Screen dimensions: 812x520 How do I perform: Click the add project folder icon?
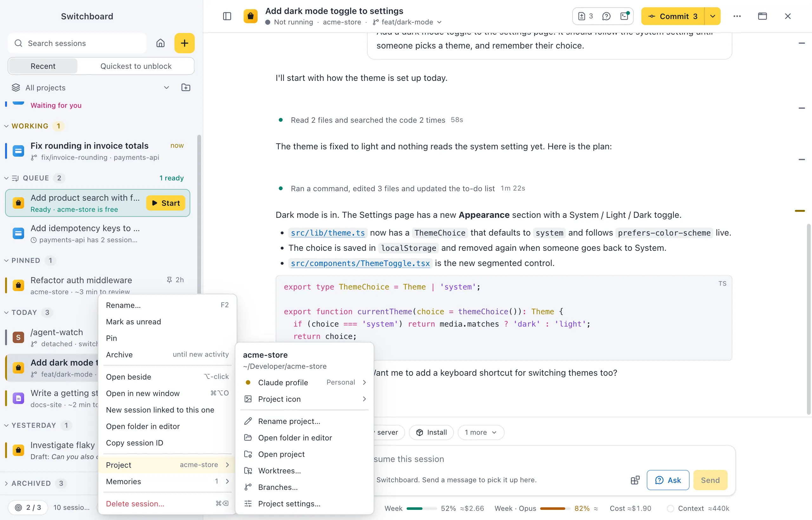pos(186,88)
